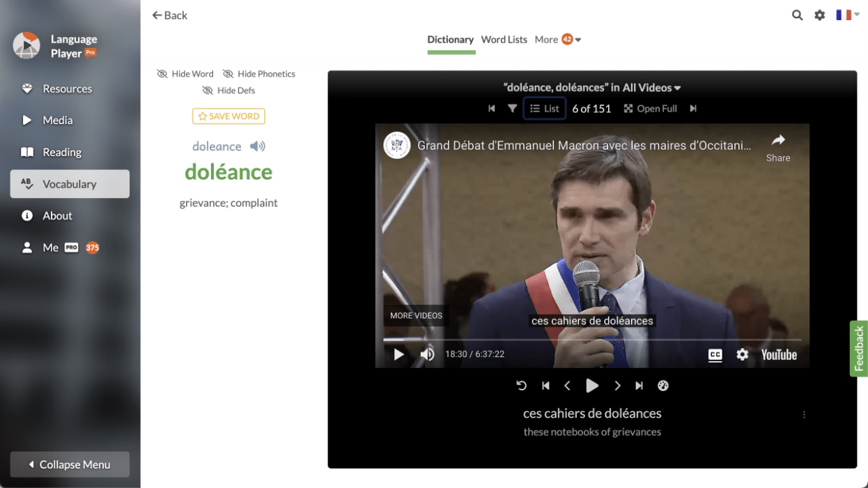Replay the current subtitle line
Viewport: 868px width, 488px height.
pyautogui.click(x=522, y=386)
